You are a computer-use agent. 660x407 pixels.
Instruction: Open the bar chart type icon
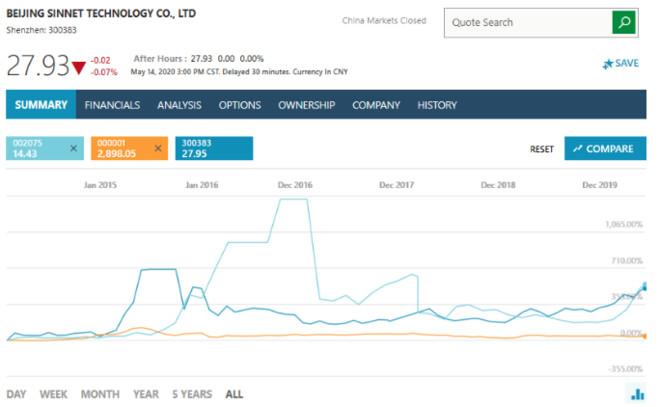(x=638, y=394)
